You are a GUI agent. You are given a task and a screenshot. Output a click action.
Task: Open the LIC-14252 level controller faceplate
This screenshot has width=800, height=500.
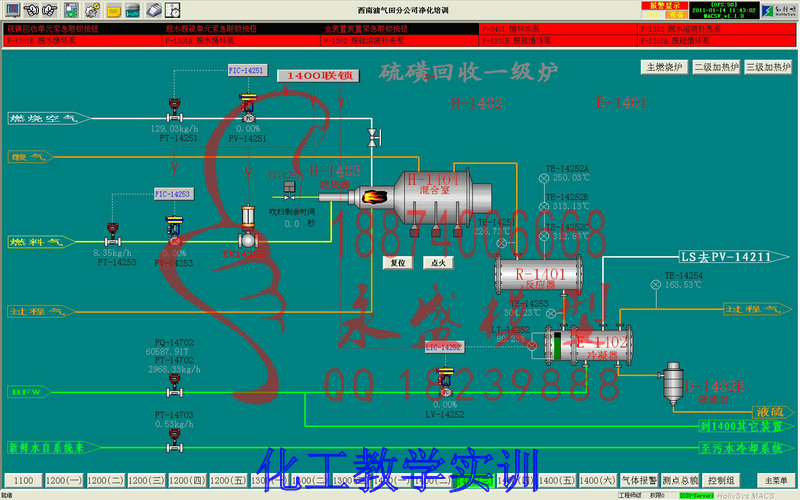coord(444,347)
